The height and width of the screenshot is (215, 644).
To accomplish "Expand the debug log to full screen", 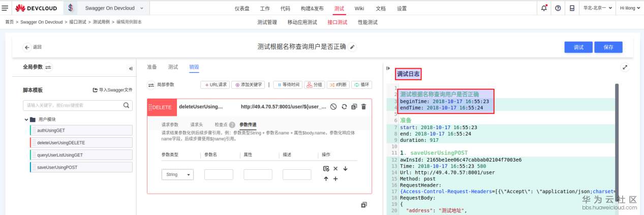I will point(625,67).
